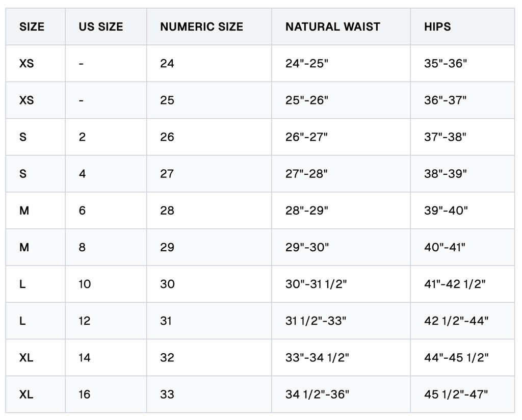This screenshot has width=522, height=420.
Task: Select hips 42 1/2"-44" cell
Action: point(462,321)
